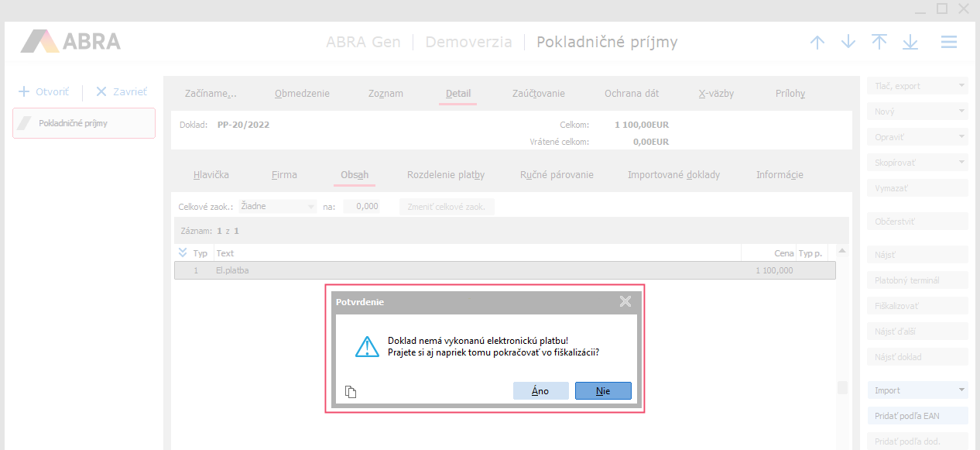Close the Potvrdenie dialog with X
Viewport: 980px width, 450px height.
pos(625,302)
